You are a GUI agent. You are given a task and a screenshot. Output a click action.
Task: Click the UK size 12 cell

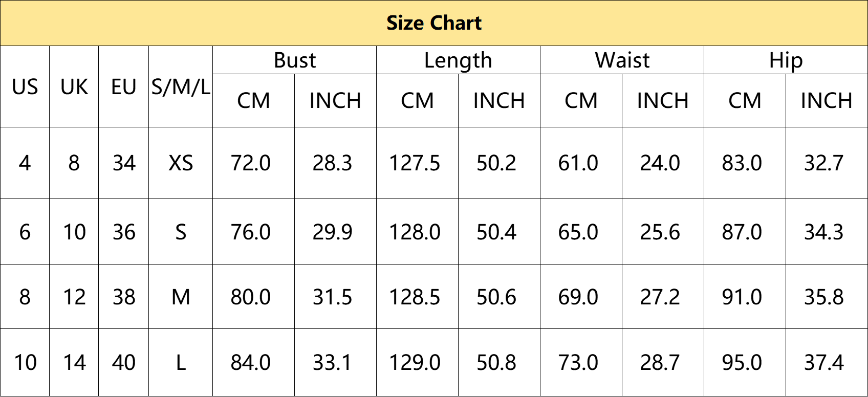click(74, 297)
